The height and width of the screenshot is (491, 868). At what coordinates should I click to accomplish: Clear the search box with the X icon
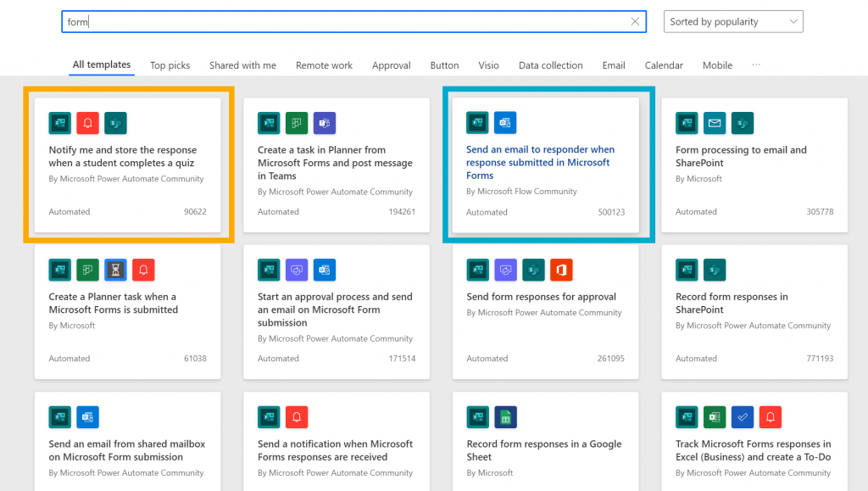[635, 22]
